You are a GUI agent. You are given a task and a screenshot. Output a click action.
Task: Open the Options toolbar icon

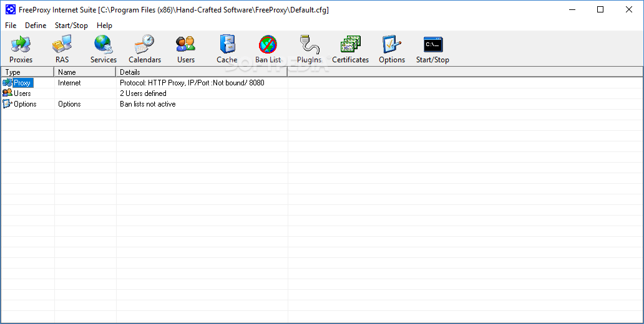coord(391,44)
